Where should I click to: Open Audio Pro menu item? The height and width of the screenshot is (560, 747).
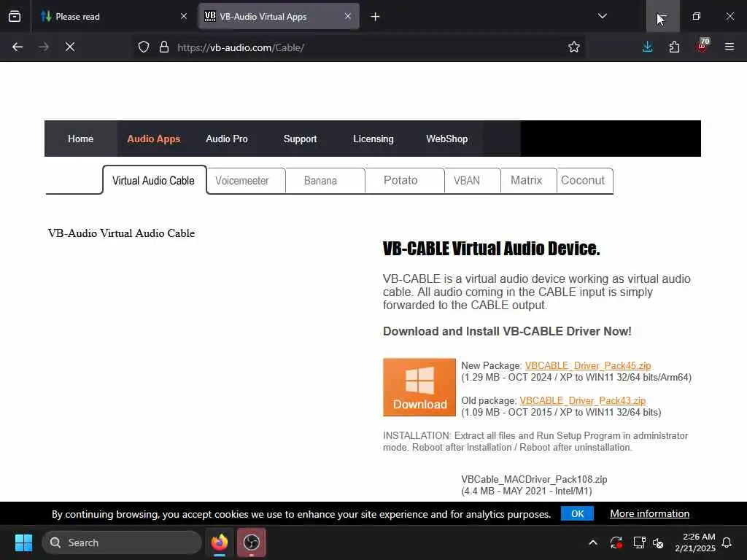coord(227,139)
